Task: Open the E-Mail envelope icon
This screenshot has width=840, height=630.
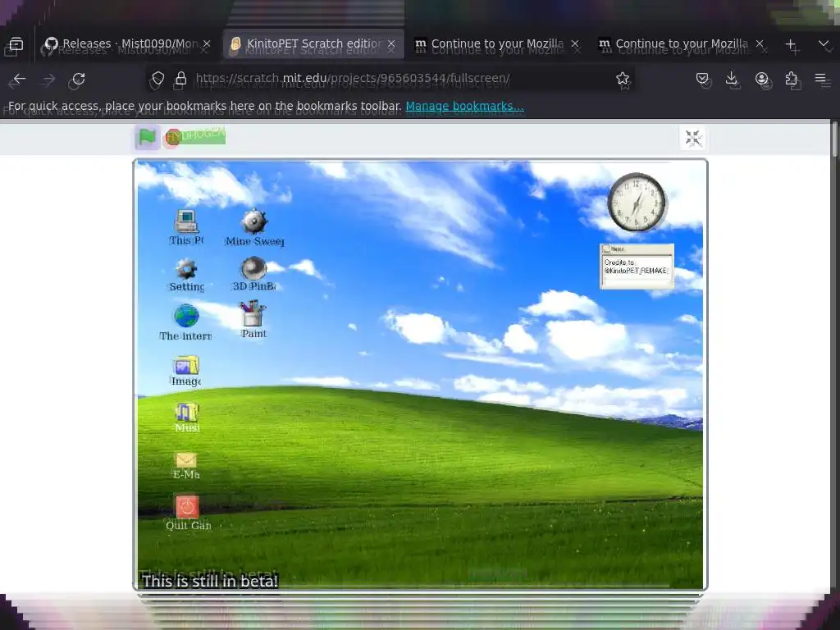Action: [x=186, y=466]
